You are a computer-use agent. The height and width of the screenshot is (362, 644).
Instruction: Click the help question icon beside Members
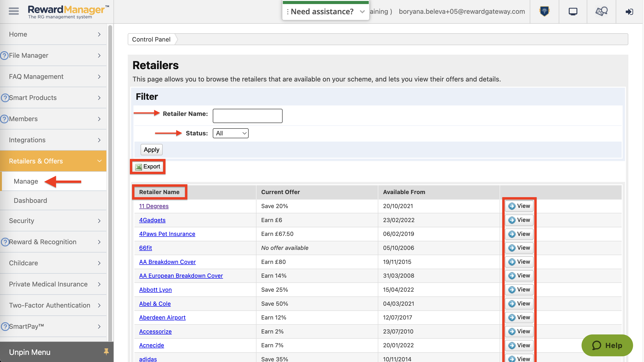[4, 119]
